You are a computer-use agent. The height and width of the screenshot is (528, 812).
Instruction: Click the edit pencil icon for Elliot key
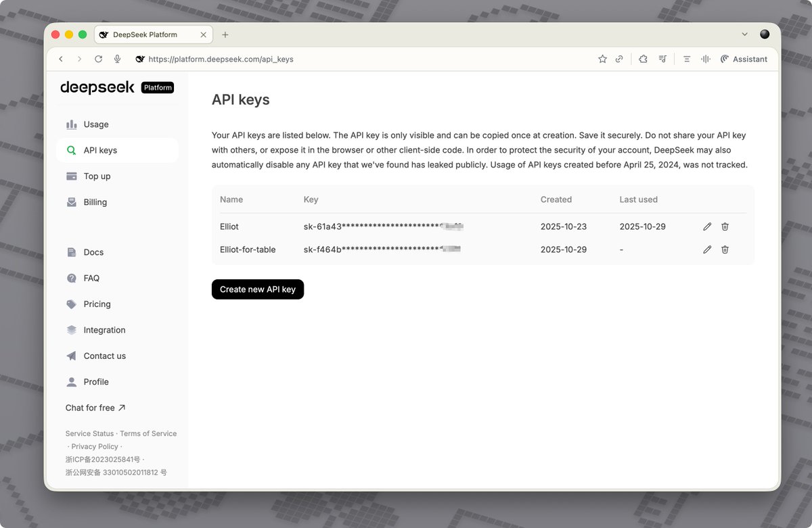point(707,226)
